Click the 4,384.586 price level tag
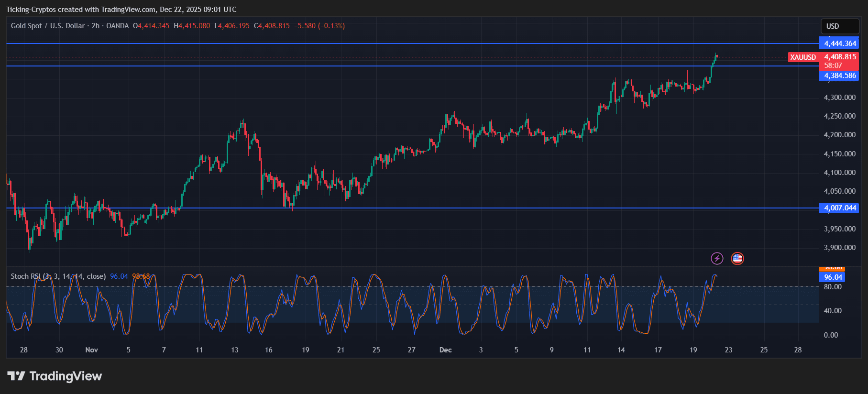Viewport: 868px width, 394px height. 840,76
